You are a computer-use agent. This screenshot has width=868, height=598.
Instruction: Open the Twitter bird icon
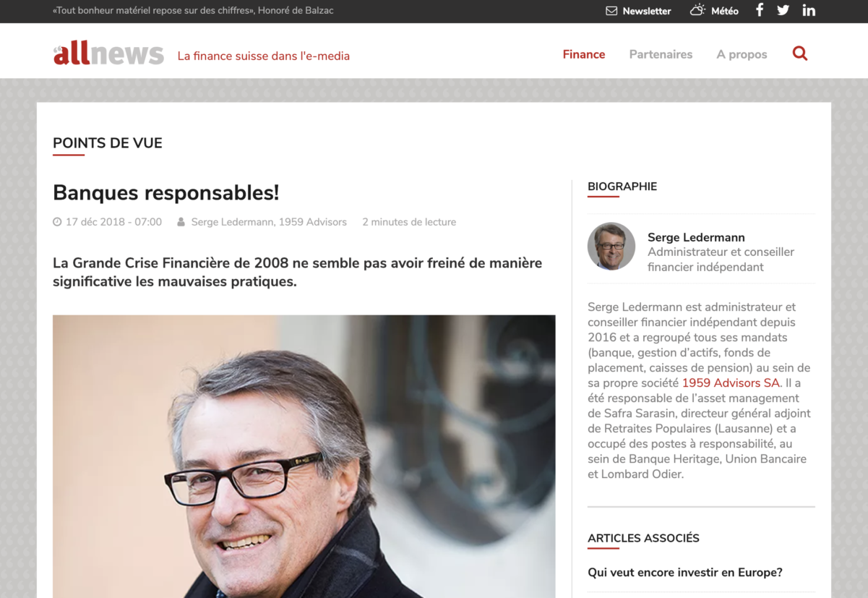[x=783, y=10]
